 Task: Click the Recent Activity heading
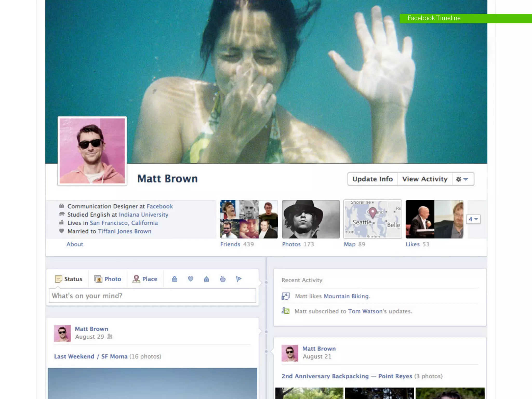[x=302, y=280]
